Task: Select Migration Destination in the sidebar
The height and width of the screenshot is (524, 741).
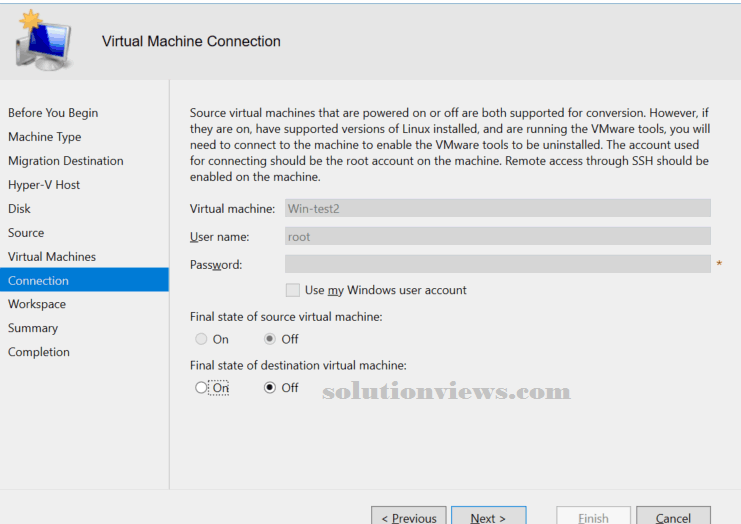Action: pyautogui.click(x=66, y=161)
